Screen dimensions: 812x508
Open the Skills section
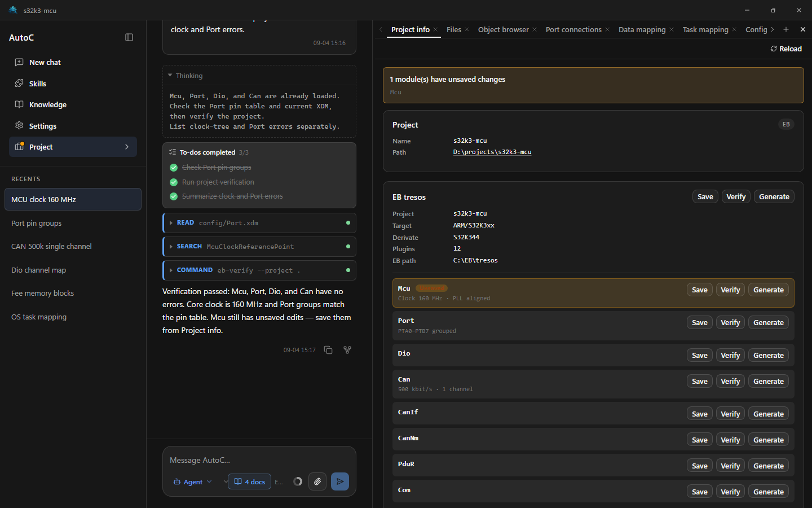click(73, 84)
